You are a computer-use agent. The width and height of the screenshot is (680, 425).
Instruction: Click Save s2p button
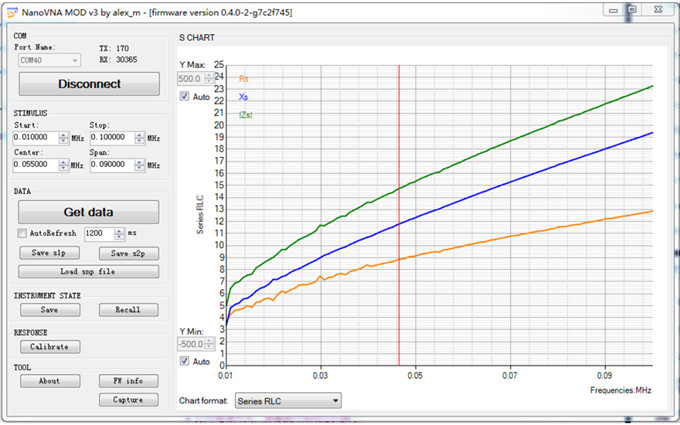click(x=127, y=253)
